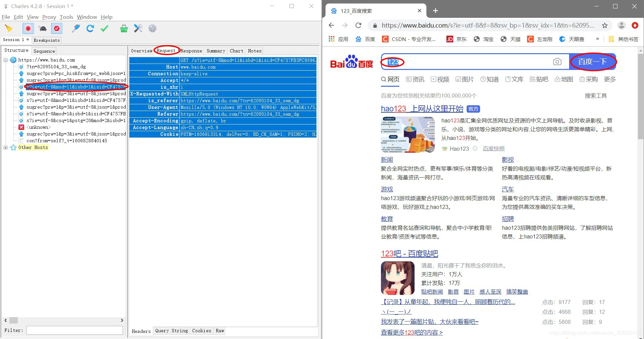
Task: Switch to the Response tab
Action: (x=191, y=50)
